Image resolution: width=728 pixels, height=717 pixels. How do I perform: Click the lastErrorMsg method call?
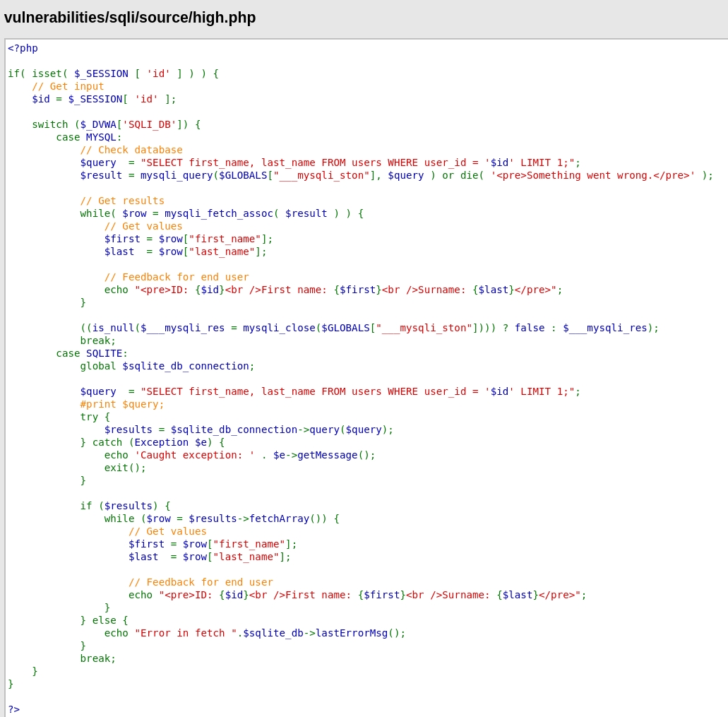click(x=351, y=633)
